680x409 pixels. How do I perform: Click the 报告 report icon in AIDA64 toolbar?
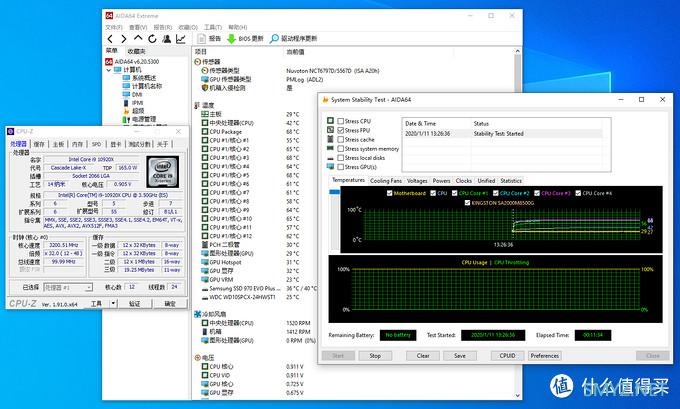click(x=201, y=39)
